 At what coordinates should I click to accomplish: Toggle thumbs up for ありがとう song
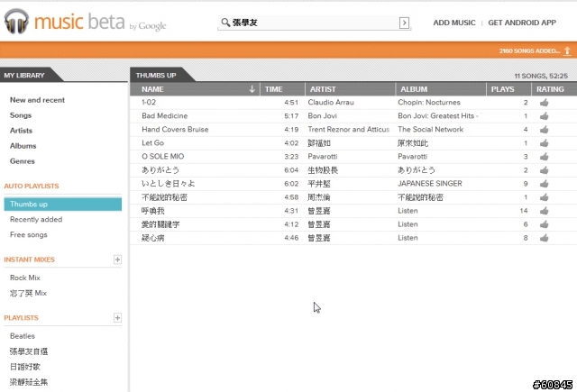pos(544,170)
